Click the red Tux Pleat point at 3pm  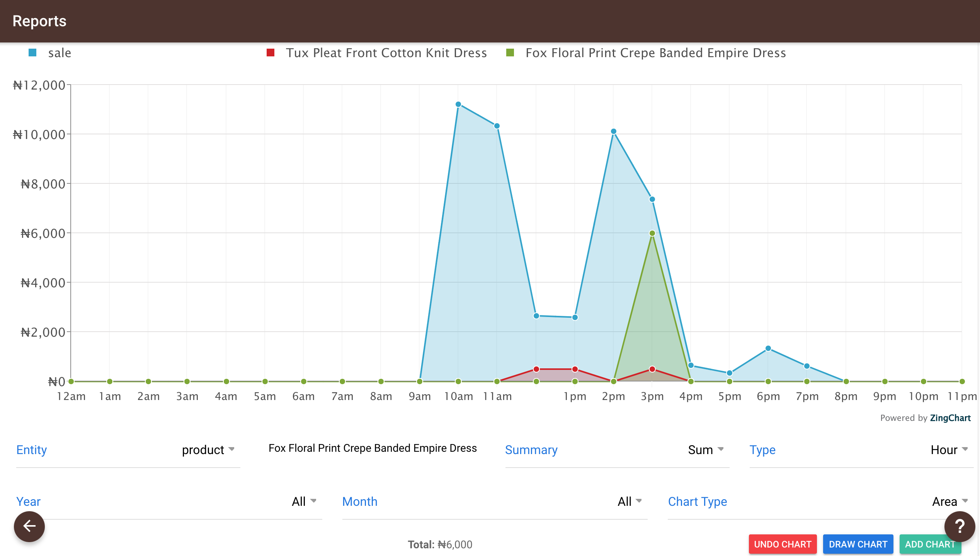(x=652, y=369)
